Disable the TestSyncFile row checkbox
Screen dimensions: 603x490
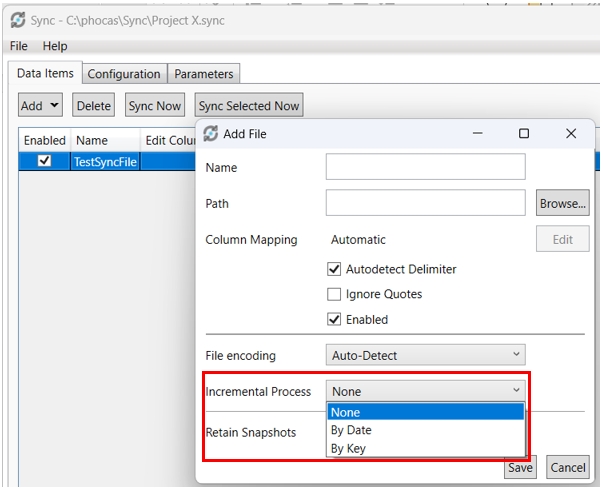[x=44, y=161]
